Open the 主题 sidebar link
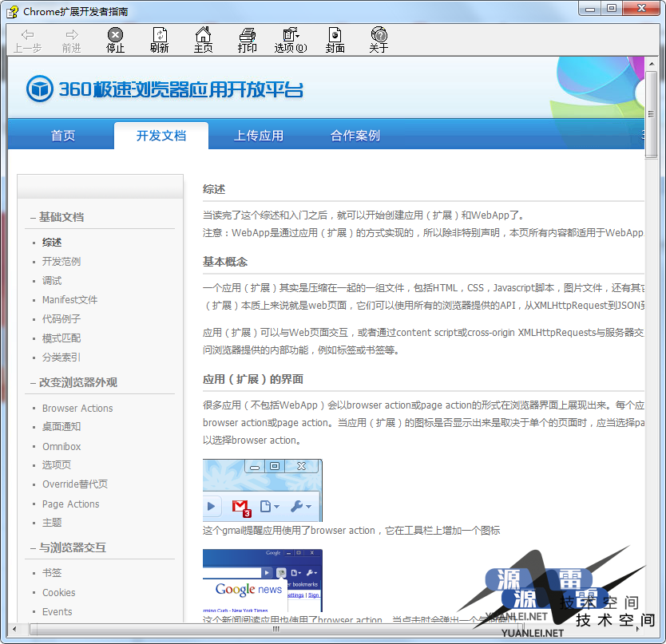The height and width of the screenshot is (644, 666). [52, 522]
